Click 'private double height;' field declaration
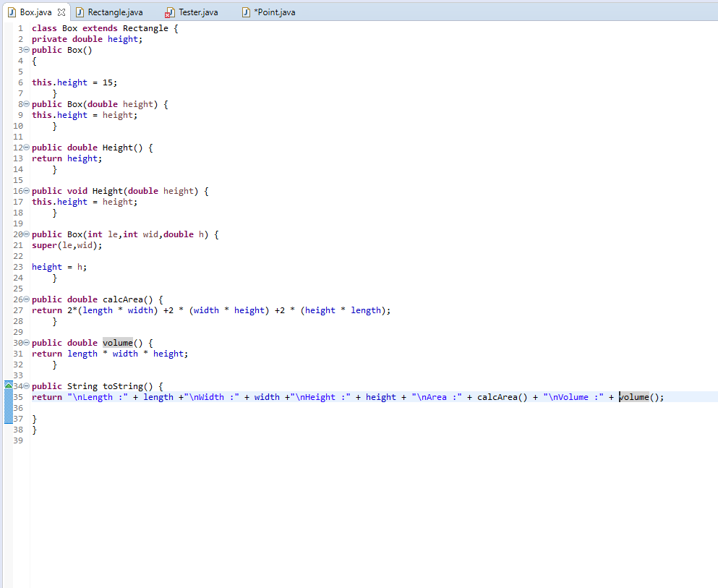 tap(87, 39)
